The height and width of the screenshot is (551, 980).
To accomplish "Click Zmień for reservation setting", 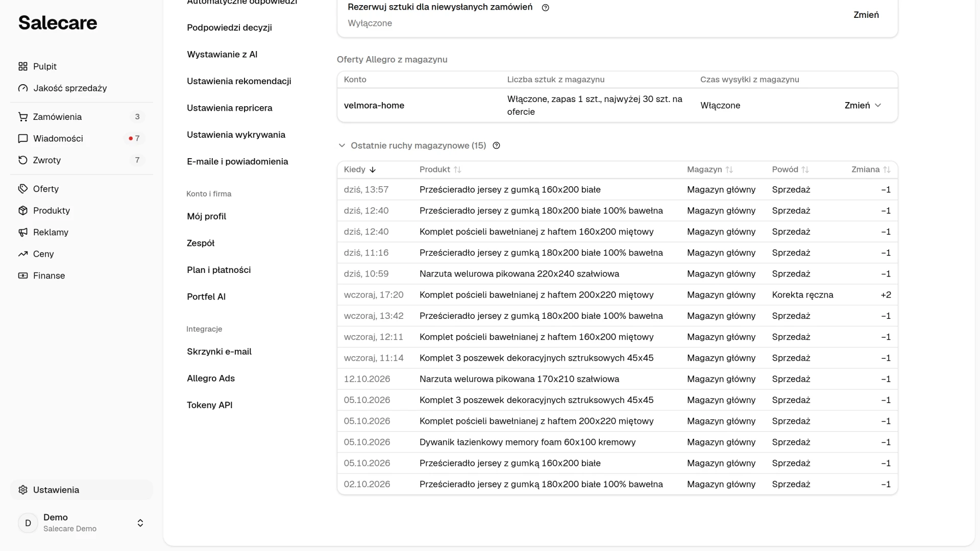I will pos(866,15).
